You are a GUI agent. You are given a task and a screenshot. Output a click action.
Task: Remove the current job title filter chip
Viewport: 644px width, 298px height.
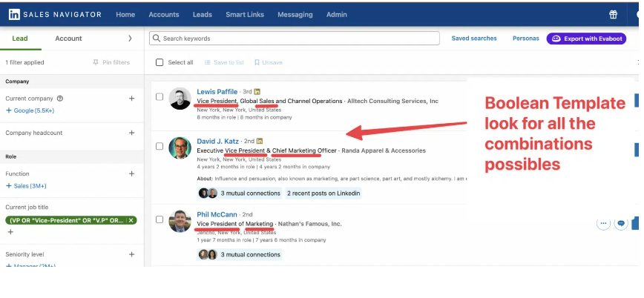[131, 220]
